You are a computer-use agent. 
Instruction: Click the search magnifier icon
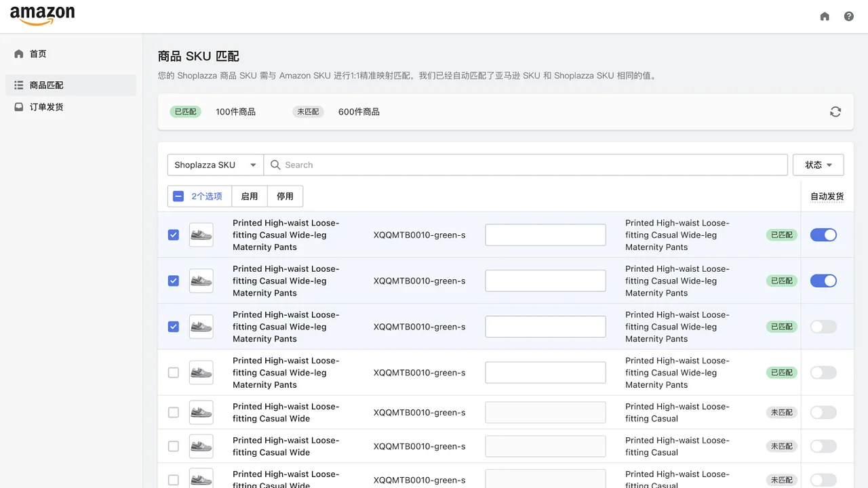(x=275, y=165)
